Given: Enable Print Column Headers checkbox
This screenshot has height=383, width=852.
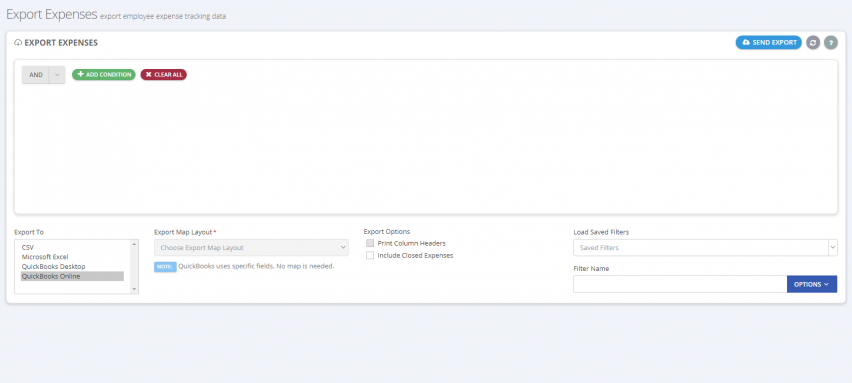Looking at the screenshot, I should 370,243.
